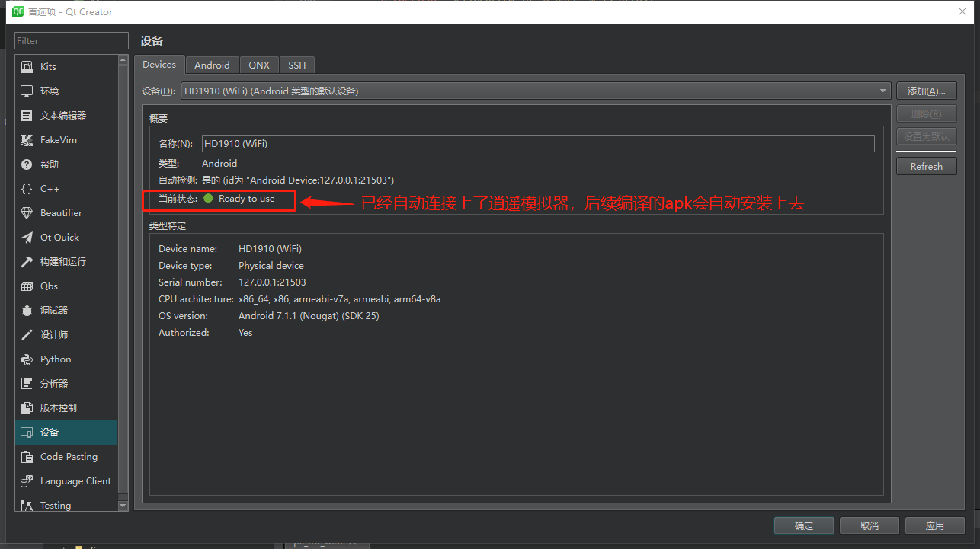Click the 删除(R) button
Viewport: 980px width, 549px height.
coord(927,113)
